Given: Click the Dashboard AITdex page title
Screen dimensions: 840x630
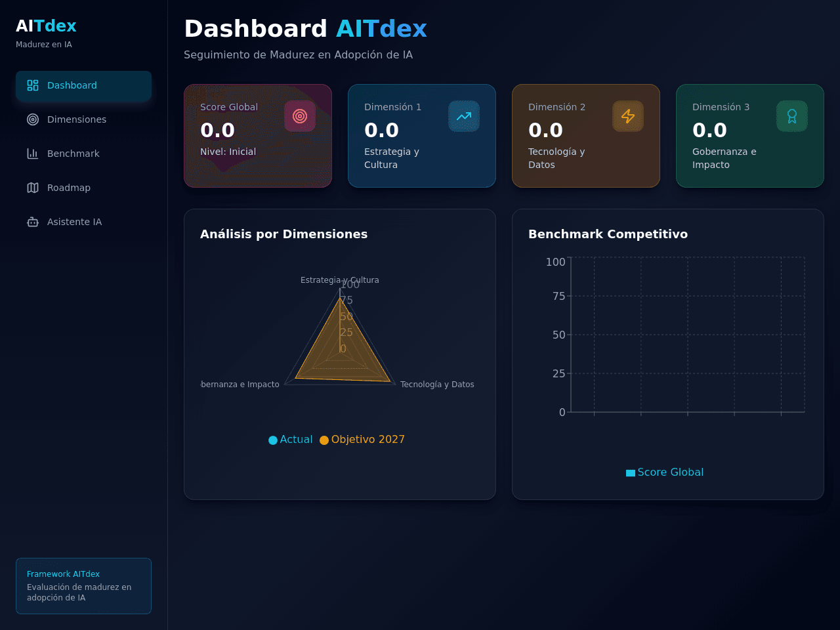Looking at the screenshot, I should 305,29.
